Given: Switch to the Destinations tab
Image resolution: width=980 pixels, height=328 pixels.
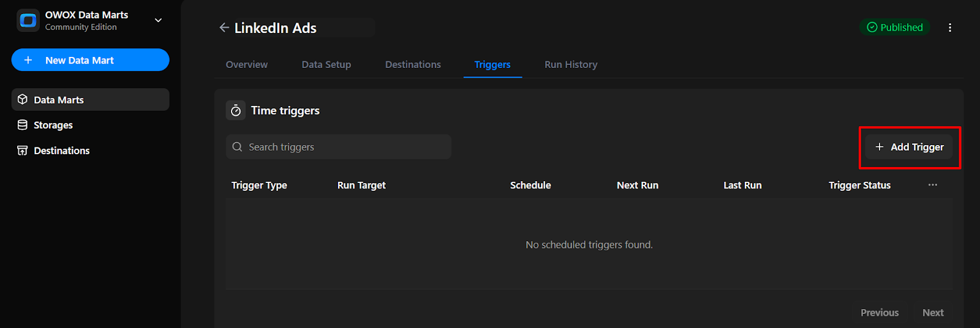Looking at the screenshot, I should click(413, 64).
